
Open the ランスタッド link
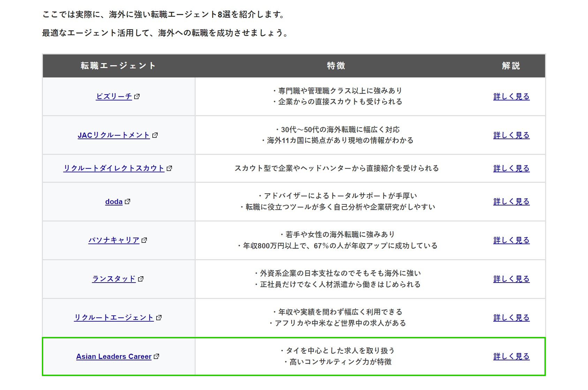tap(114, 279)
